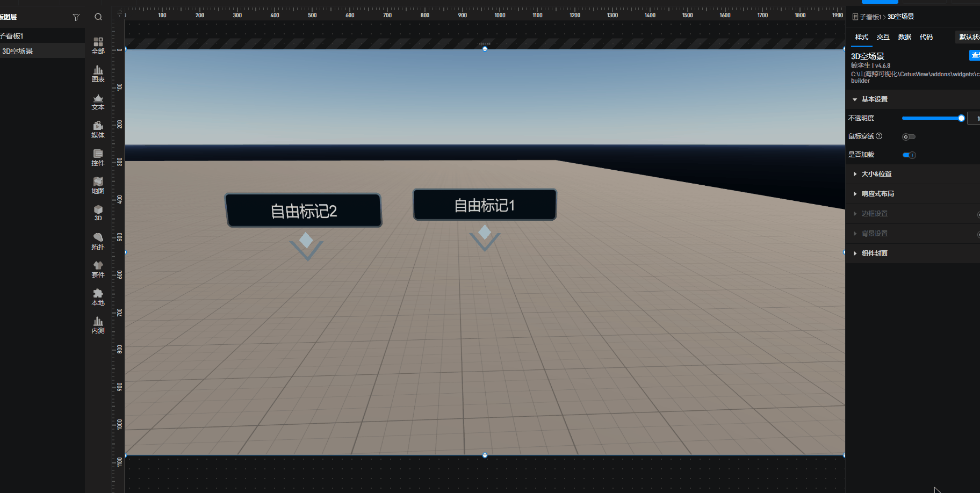Expand the 组件封面 section
980x493 pixels.
(874, 253)
